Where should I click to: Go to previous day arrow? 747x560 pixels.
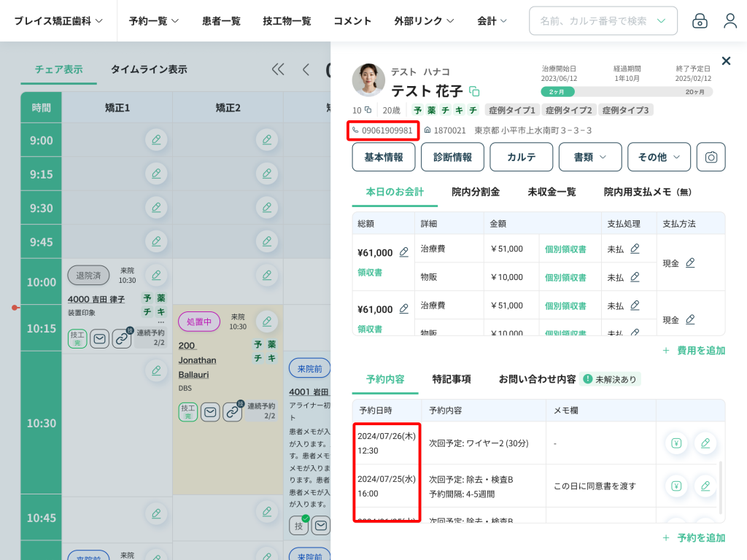pos(306,69)
